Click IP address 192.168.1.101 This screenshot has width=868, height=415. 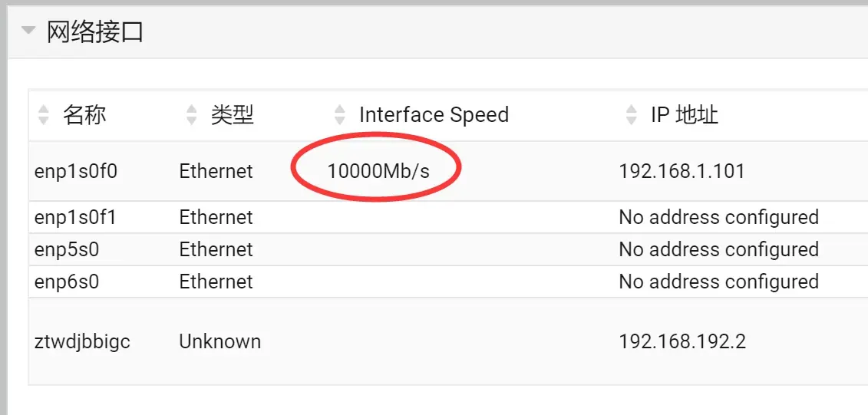point(682,171)
